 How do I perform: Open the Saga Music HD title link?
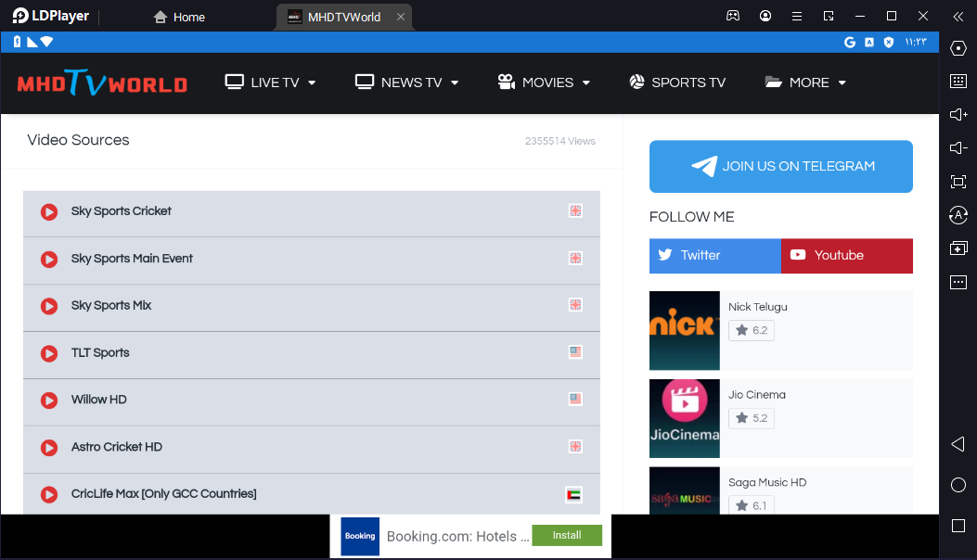(x=767, y=483)
